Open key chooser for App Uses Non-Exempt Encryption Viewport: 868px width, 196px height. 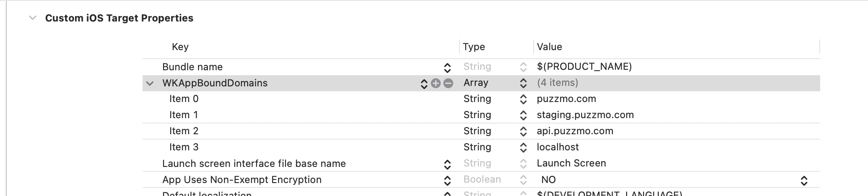tap(447, 180)
